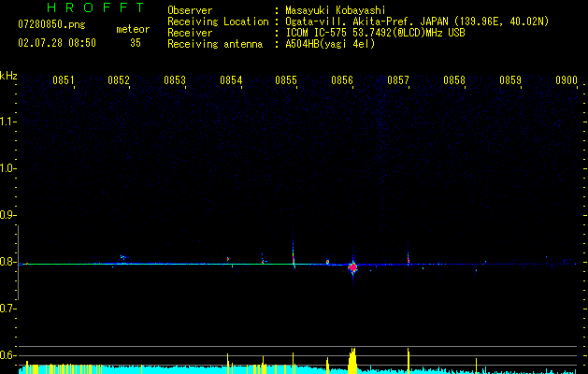Click the Receiving antenna label

point(215,44)
